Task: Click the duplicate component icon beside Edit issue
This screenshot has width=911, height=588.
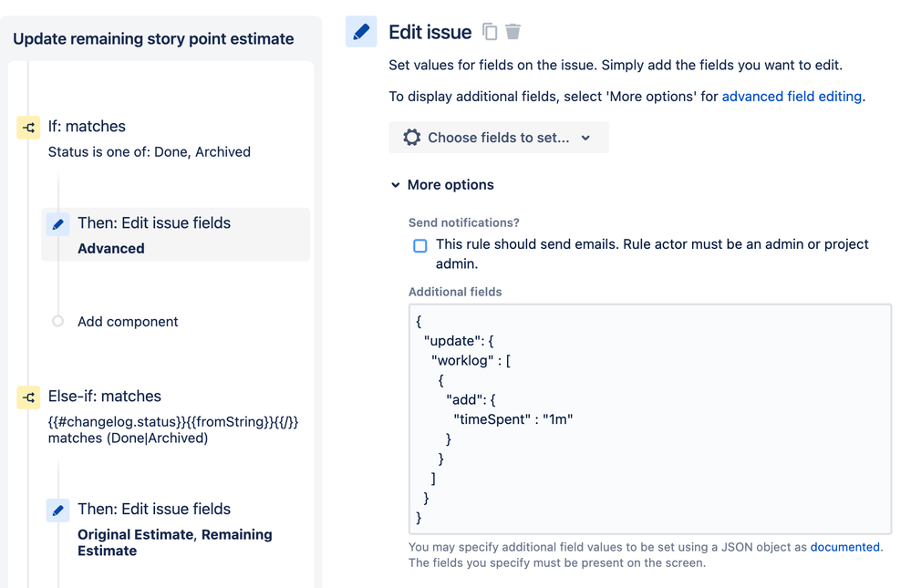Action: 490,31
